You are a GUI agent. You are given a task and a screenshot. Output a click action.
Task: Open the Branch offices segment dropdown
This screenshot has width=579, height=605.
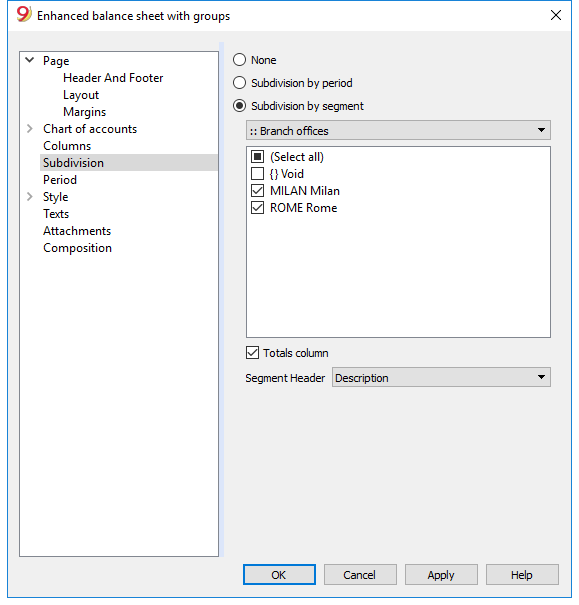[398, 130]
